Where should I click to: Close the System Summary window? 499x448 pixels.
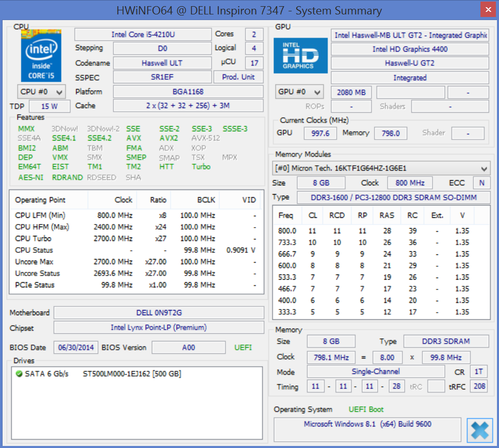pos(488,10)
